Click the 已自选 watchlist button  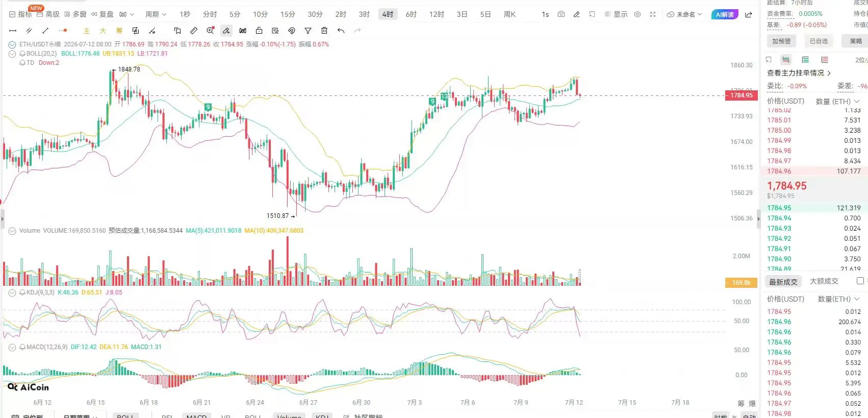[x=819, y=41]
